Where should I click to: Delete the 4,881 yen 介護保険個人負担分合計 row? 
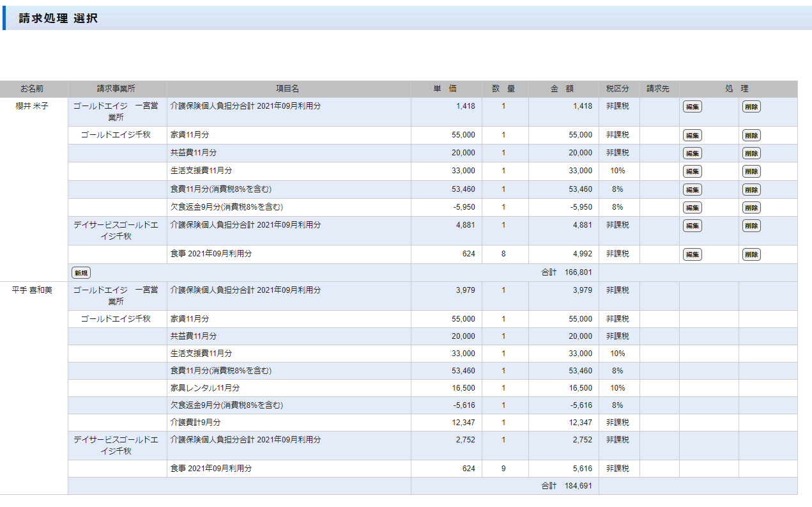click(x=751, y=226)
